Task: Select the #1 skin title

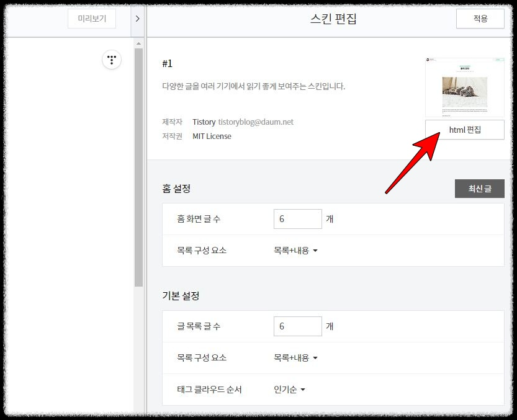Action: tap(167, 63)
